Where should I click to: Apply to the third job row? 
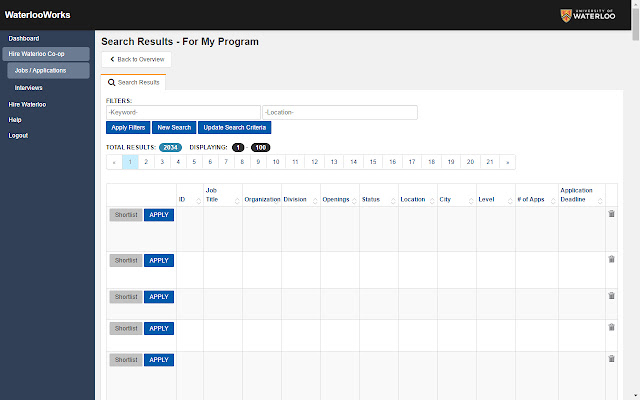point(159,297)
